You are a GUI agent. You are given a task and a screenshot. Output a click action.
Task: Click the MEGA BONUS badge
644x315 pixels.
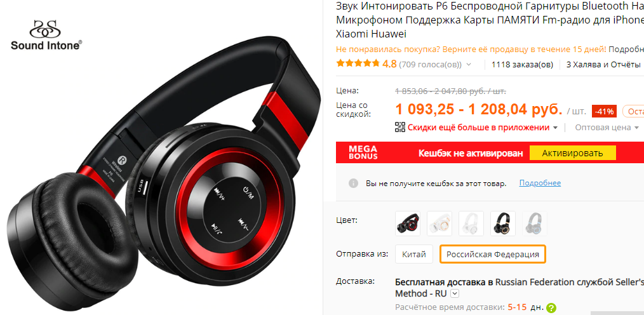coord(363,152)
